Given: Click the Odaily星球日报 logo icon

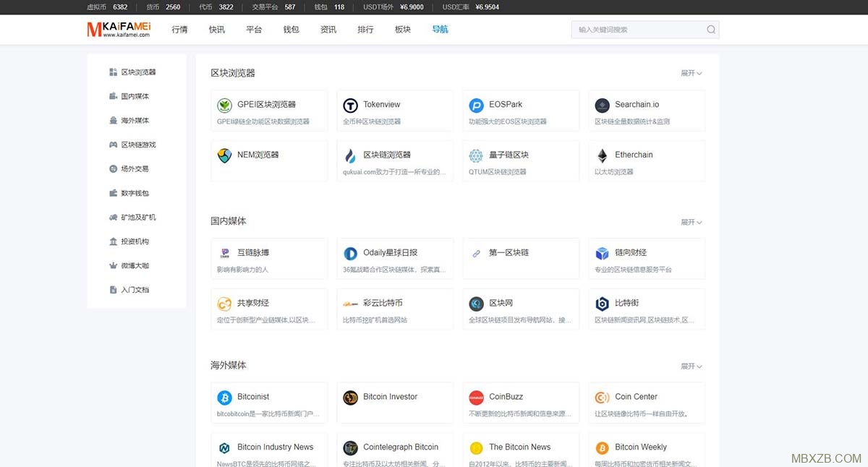Looking at the screenshot, I should click(x=351, y=254).
